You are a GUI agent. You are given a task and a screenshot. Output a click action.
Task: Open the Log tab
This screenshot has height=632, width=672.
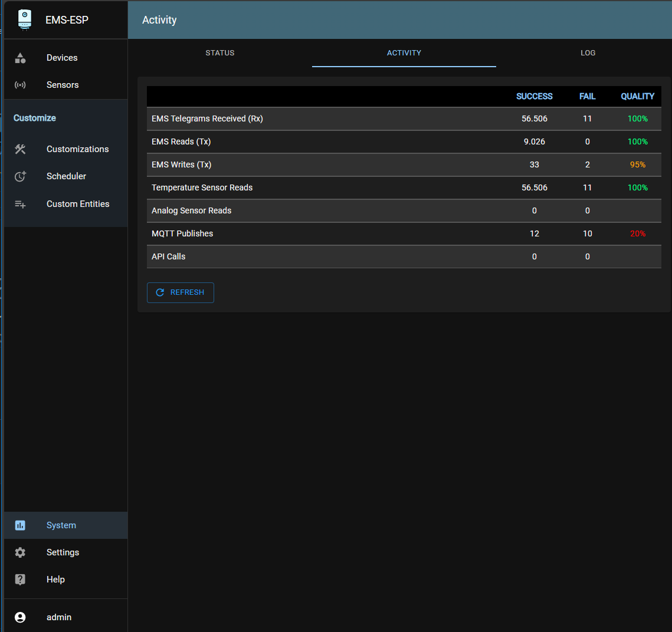(x=588, y=53)
